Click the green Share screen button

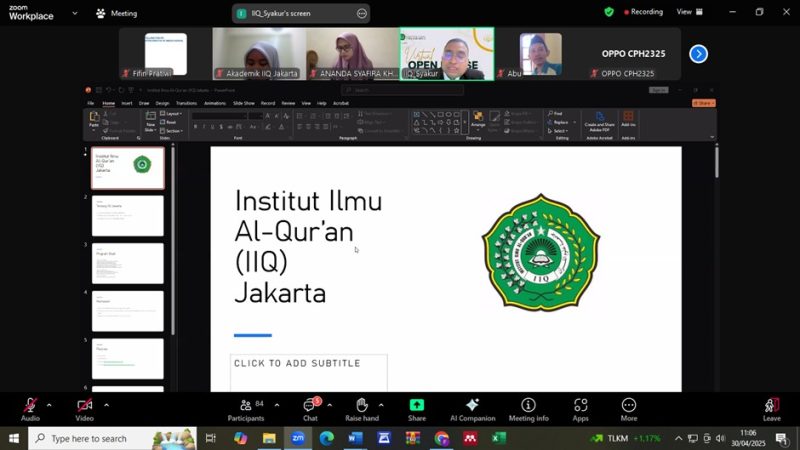(x=417, y=410)
